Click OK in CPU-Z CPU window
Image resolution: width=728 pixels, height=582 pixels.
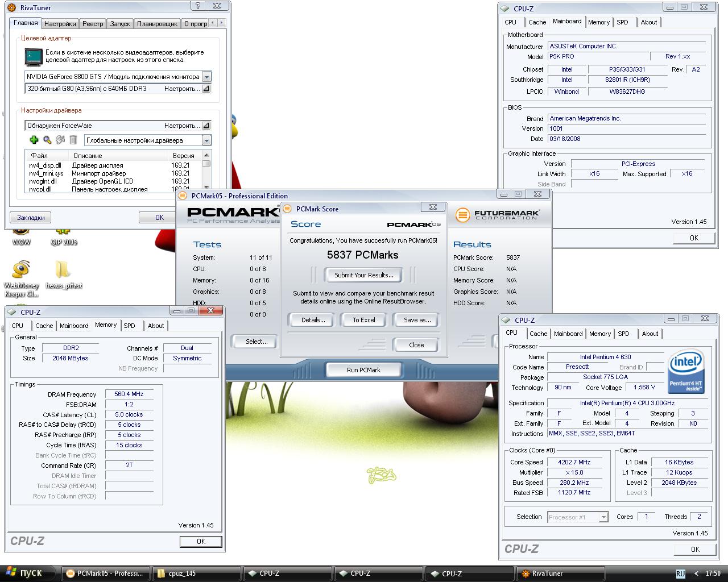coord(695,550)
